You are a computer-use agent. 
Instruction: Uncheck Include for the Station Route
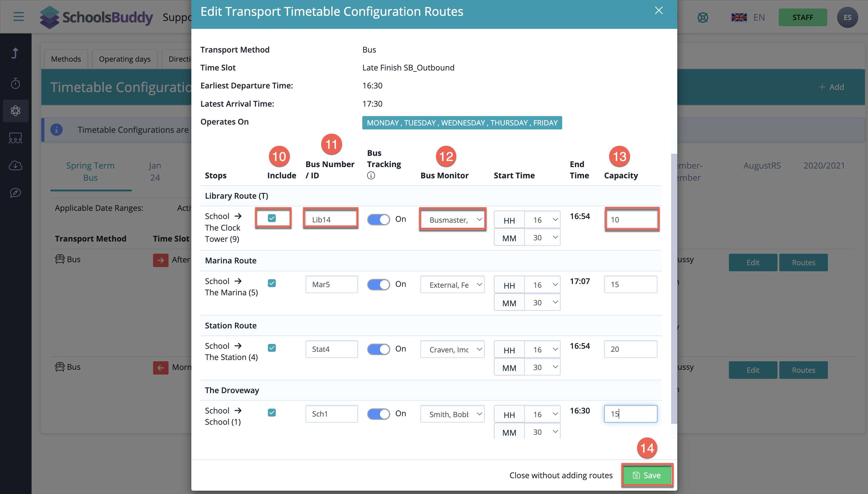272,348
